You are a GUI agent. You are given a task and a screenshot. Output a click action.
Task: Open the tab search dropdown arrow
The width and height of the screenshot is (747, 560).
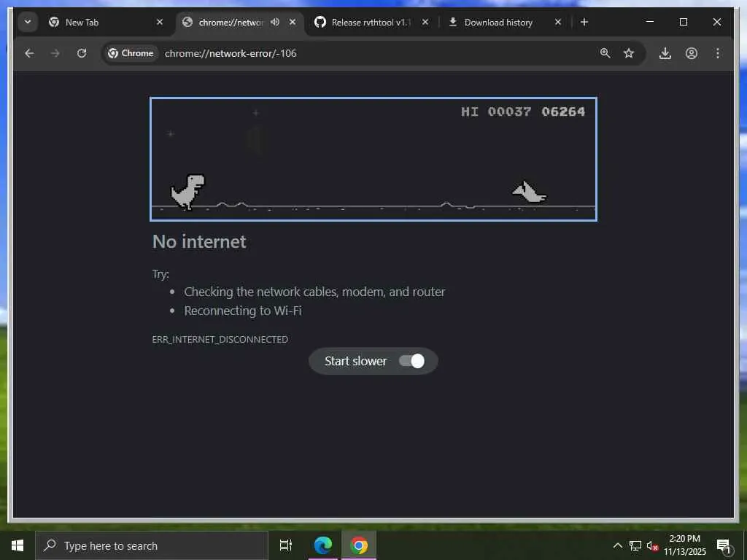pos(28,22)
